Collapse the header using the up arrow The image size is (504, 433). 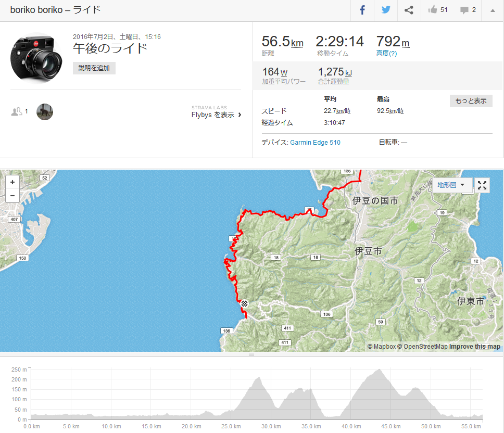(x=493, y=10)
